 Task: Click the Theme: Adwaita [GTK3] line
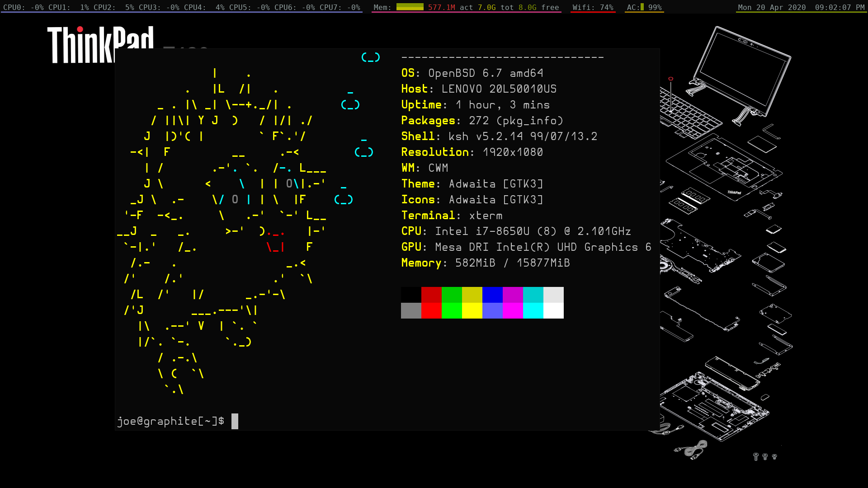point(472,184)
